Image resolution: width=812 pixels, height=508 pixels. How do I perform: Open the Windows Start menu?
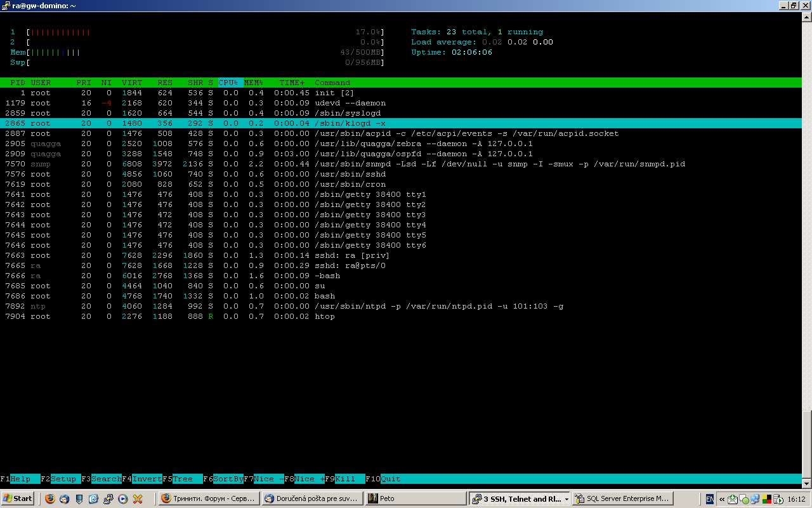click(x=17, y=498)
